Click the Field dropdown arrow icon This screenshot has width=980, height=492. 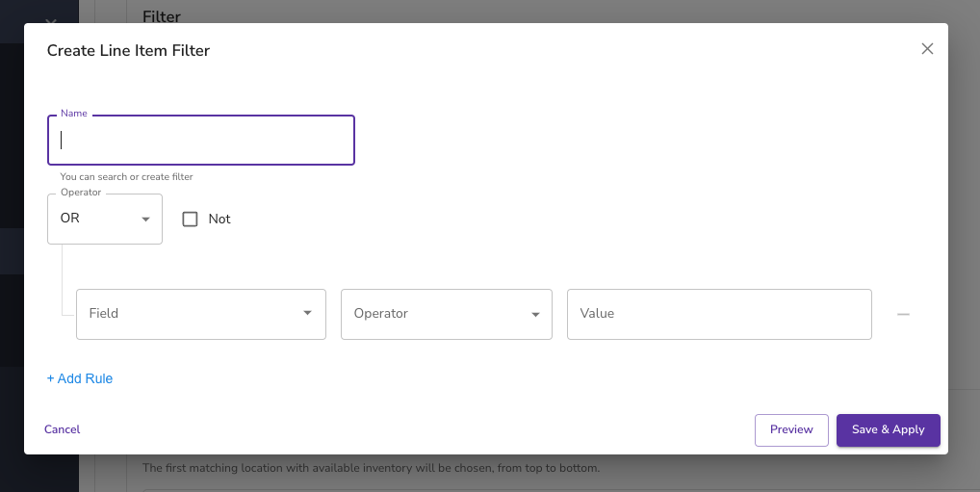pyautogui.click(x=307, y=313)
